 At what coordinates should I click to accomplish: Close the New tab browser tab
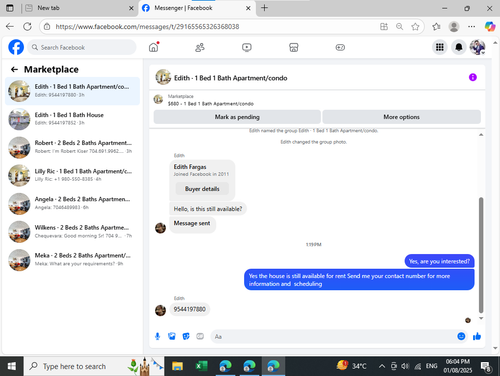131,8
